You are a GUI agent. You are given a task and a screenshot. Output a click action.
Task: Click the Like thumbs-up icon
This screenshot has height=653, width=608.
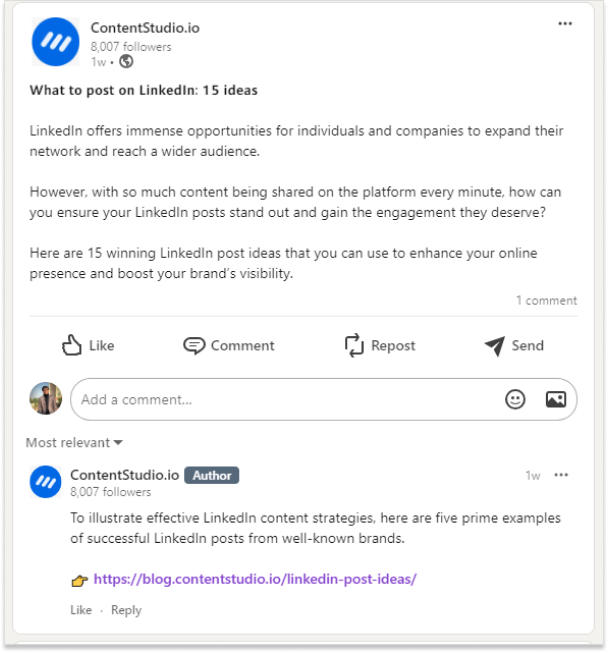coord(72,345)
